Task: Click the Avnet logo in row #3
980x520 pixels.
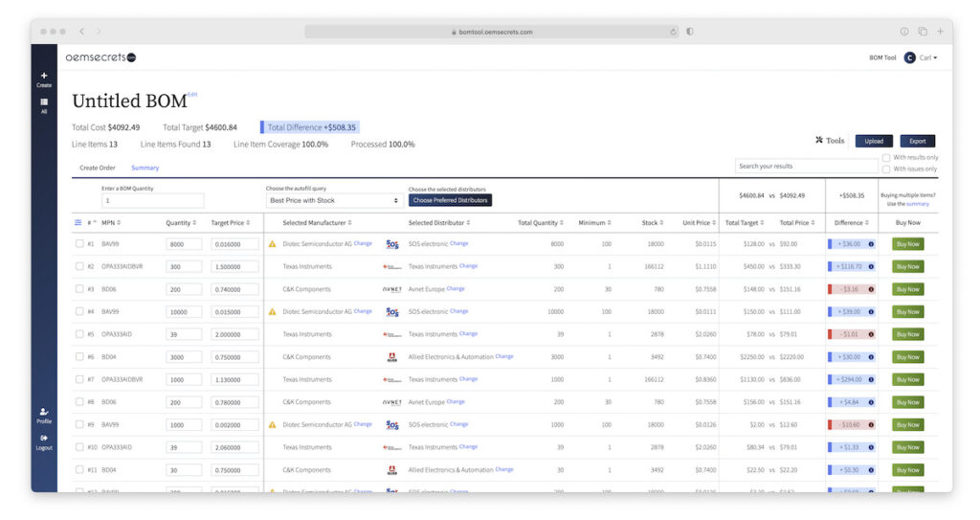Action: [x=391, y=289]
